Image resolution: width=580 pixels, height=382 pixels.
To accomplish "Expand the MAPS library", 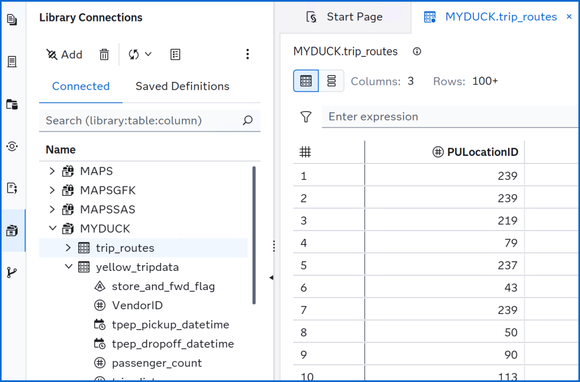I will click(x=52, y=171).
